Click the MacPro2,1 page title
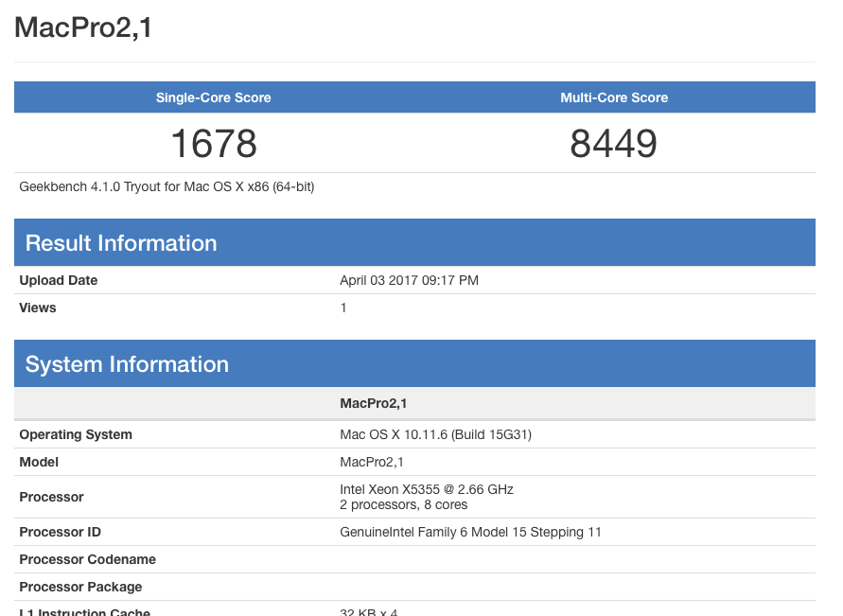843x616 pixels. coord(83,28)
